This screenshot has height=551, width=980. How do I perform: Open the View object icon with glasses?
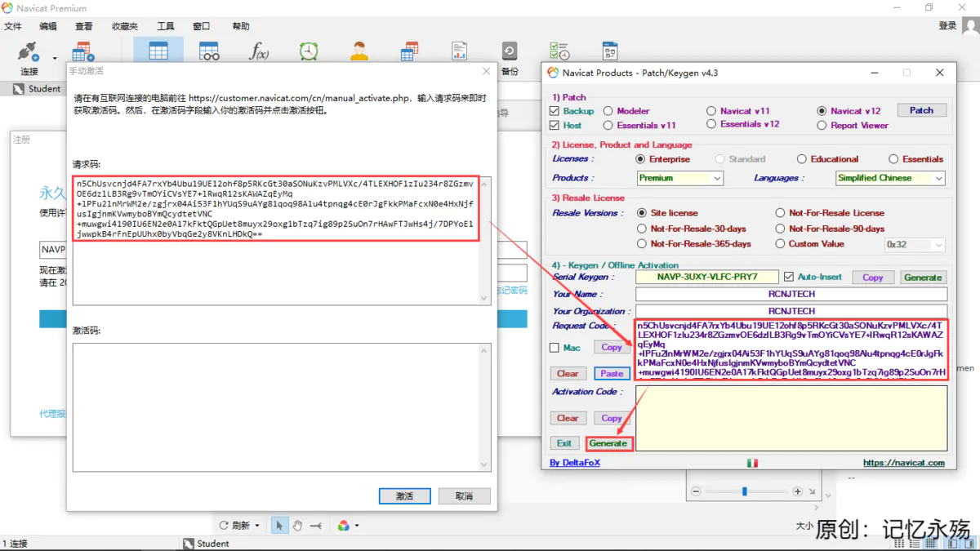[x=209, y=51]
